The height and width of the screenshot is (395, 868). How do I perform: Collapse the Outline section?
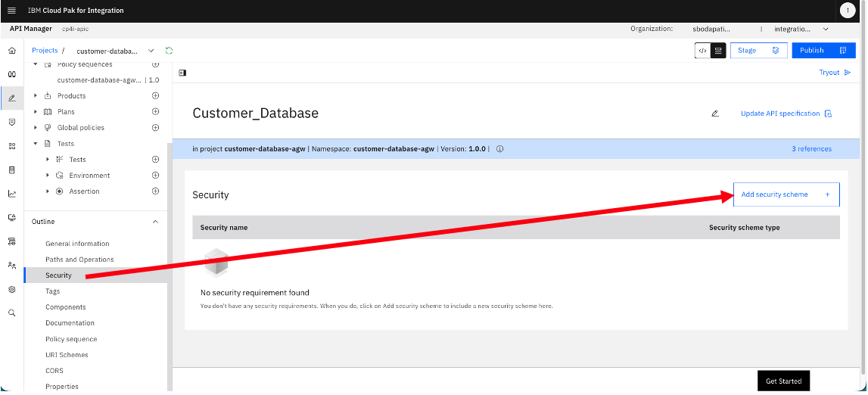click(x=156, y=222)
